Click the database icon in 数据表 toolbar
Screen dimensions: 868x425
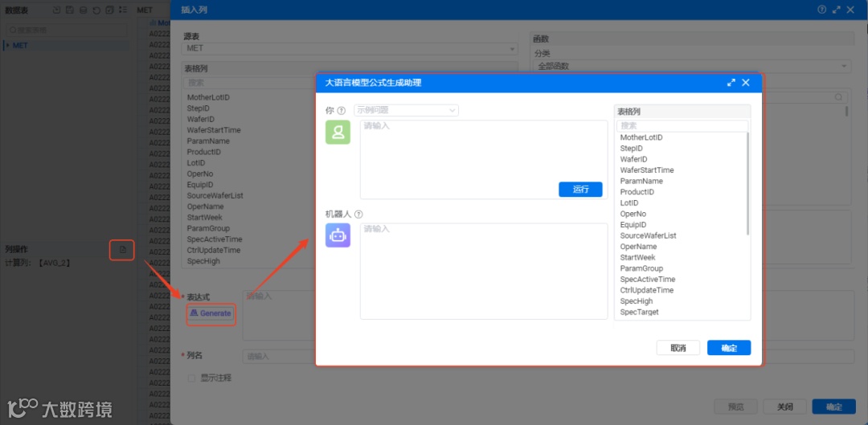[83, 10]
